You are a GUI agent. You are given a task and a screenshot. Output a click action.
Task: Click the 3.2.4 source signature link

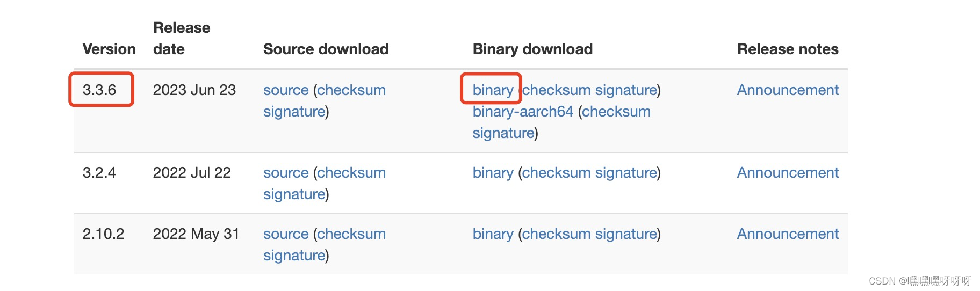click(294, 194)
